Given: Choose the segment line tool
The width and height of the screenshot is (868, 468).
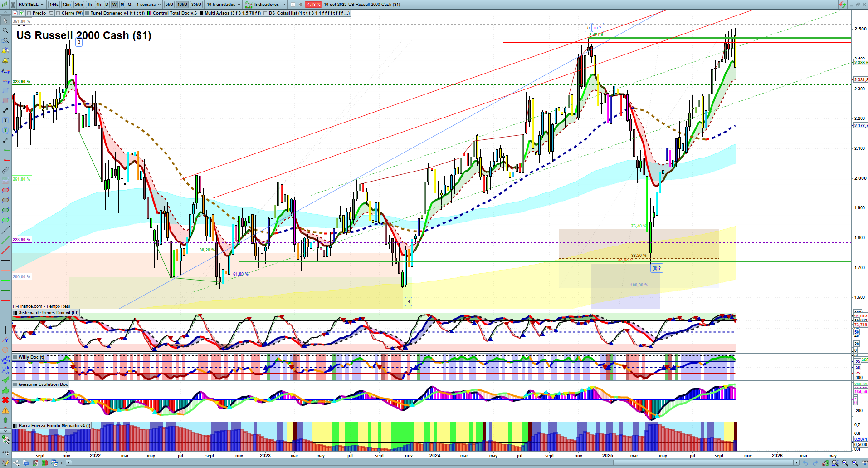Looking at the screenshot, I should coord(5,140).
